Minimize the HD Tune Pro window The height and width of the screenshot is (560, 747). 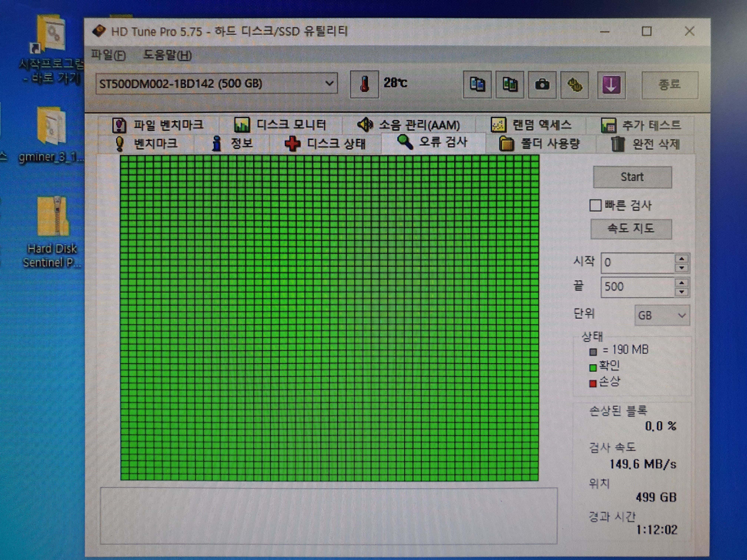pyautogui.click(x=605, y=32)
